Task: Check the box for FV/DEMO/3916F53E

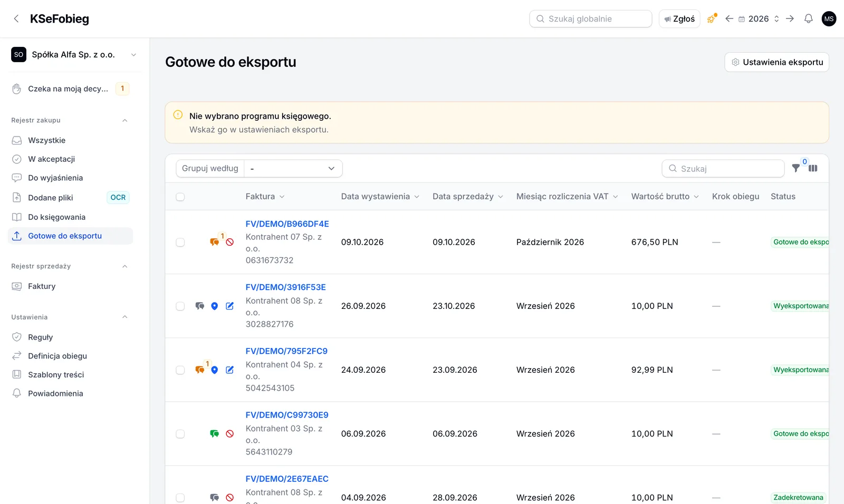Action: tap(180, 306)
